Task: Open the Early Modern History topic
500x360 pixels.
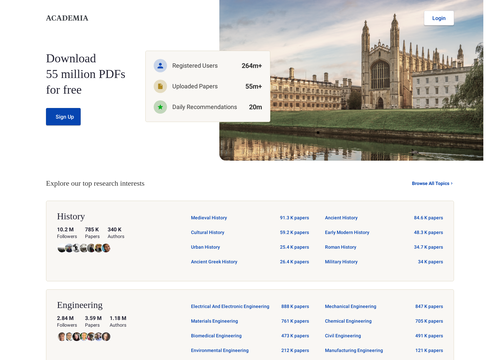Action: (347, 232)
